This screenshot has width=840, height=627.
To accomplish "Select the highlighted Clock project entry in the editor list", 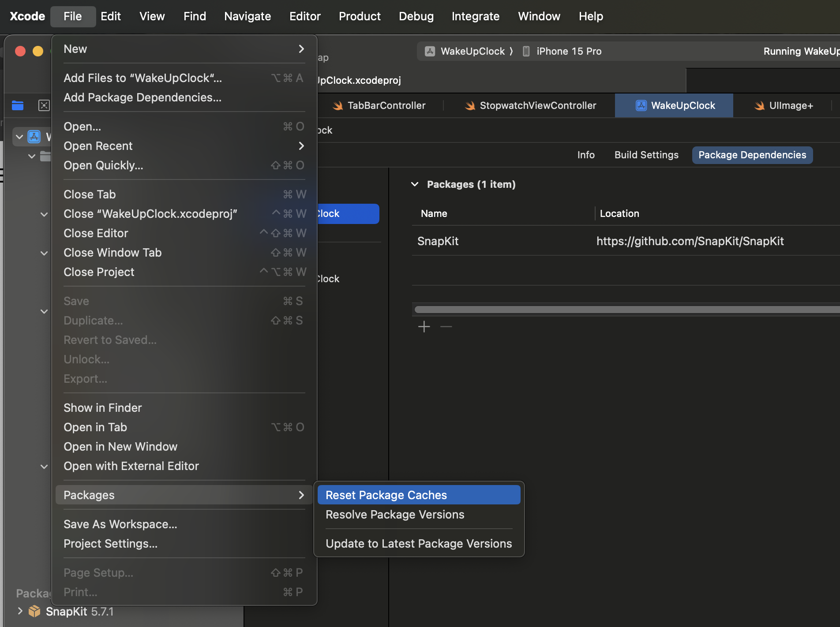I will (348, 213).
